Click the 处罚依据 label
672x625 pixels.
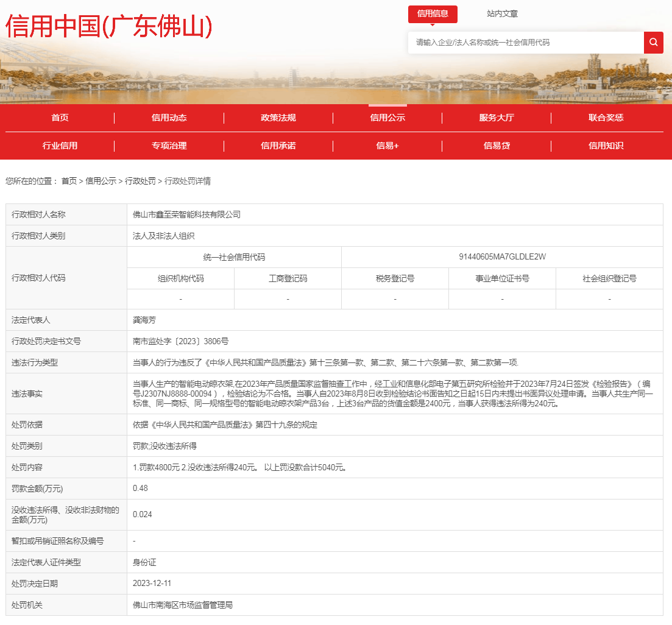pos(27,425)
